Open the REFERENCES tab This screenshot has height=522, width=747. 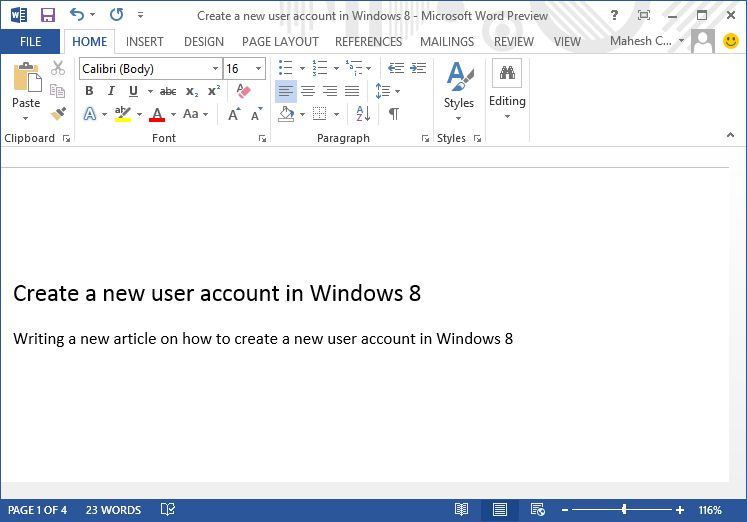pos(368,42)
